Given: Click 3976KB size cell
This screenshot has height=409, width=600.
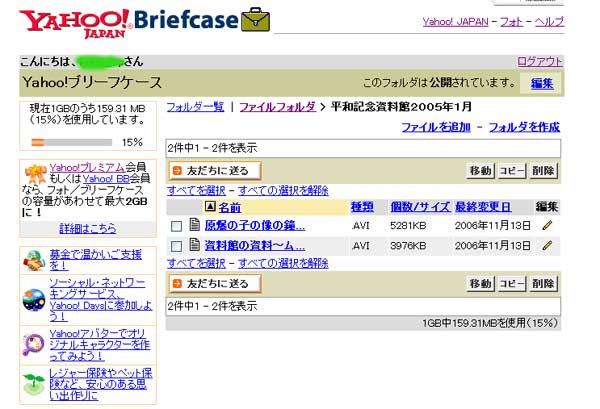Looking at the screenshot, I should click(408, 246).
